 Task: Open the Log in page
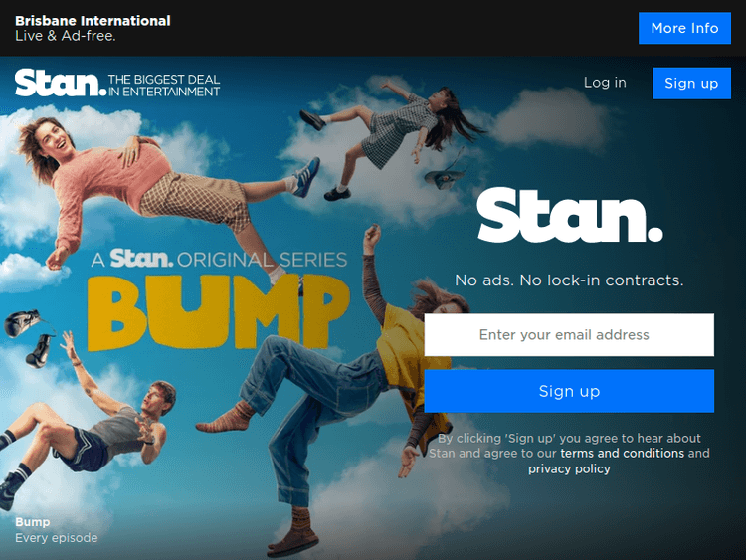[x=605, y=83]
